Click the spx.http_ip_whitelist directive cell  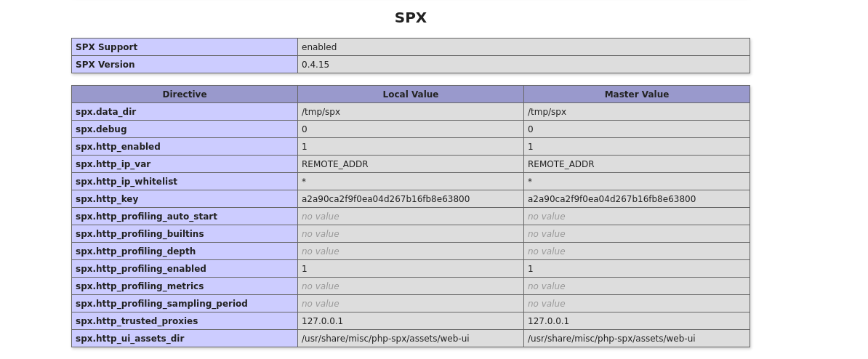point(126,182)
